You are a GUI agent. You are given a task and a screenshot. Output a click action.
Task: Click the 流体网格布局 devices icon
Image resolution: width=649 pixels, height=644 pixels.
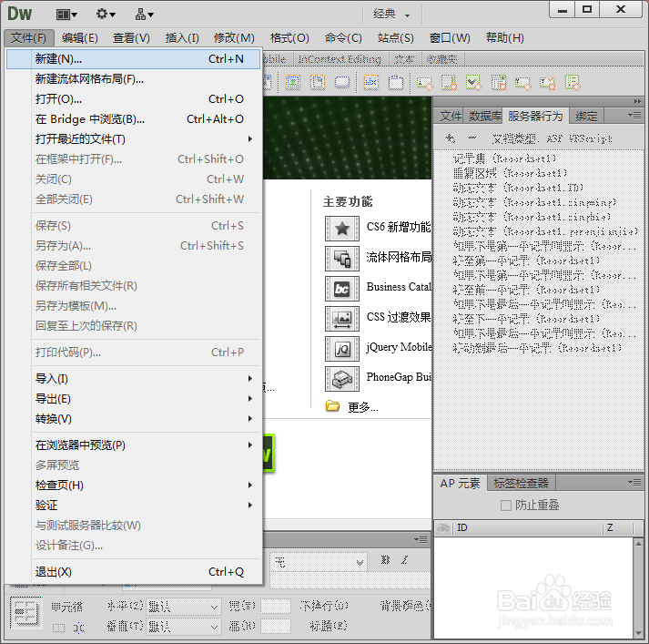click(x=342, y=259)
